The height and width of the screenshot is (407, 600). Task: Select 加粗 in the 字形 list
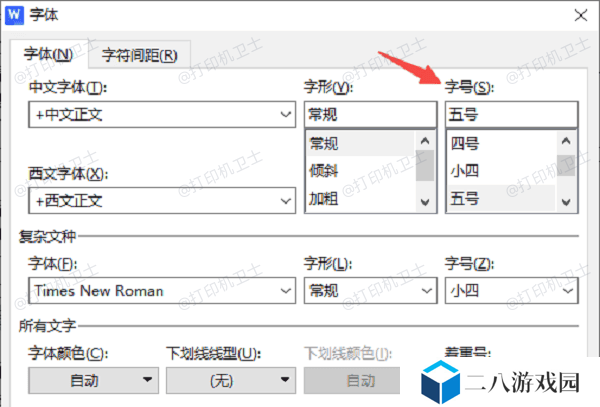pyautogui.click(x=360, y=198)
